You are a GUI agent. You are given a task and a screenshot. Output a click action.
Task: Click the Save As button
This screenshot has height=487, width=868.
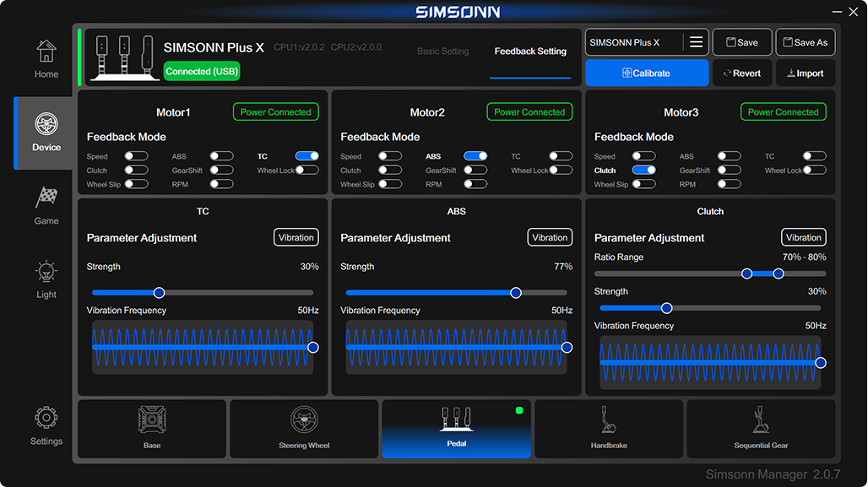click(805, 42)
